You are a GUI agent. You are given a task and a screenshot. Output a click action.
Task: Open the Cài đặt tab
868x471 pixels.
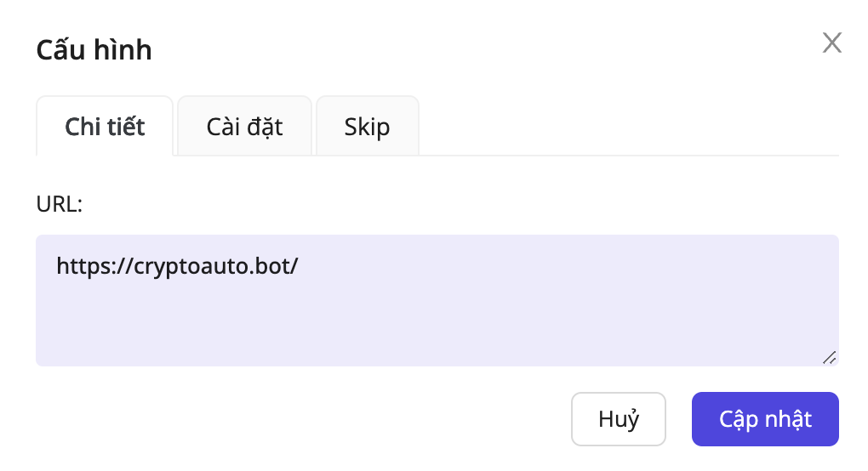[x=244, y=127]
